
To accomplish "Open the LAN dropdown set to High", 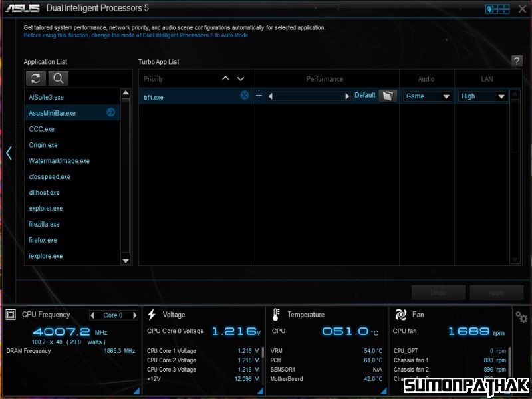I will click(x=482, y=96).
